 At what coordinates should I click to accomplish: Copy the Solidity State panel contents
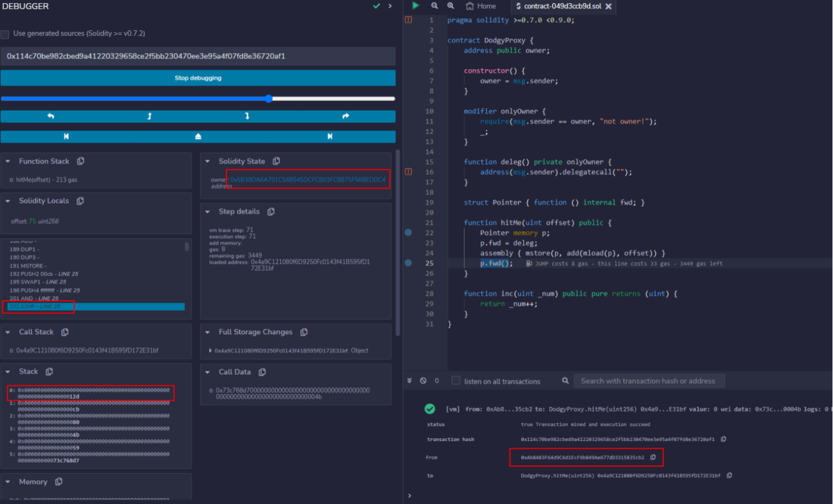(x=276, y=161)
